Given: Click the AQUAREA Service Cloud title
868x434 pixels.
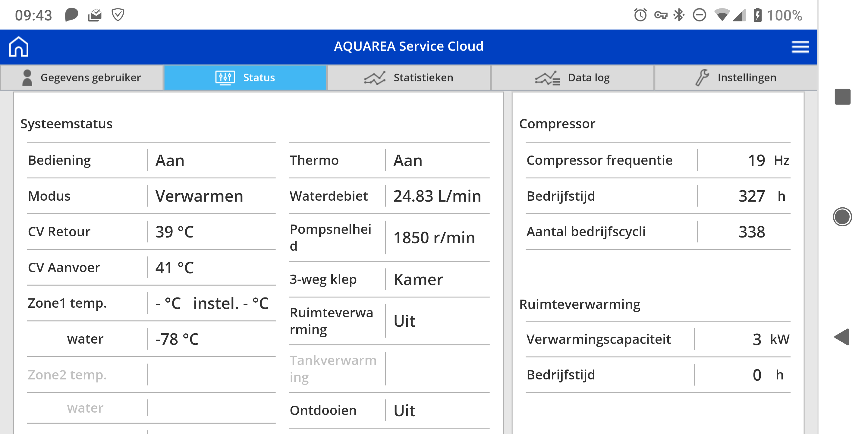Looking at the screenshot, I should [408, 46].
